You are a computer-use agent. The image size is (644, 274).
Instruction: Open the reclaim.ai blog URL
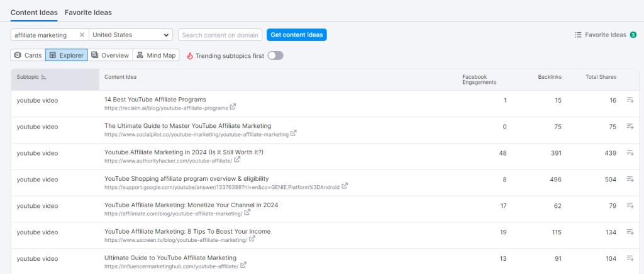click(166, 108)
